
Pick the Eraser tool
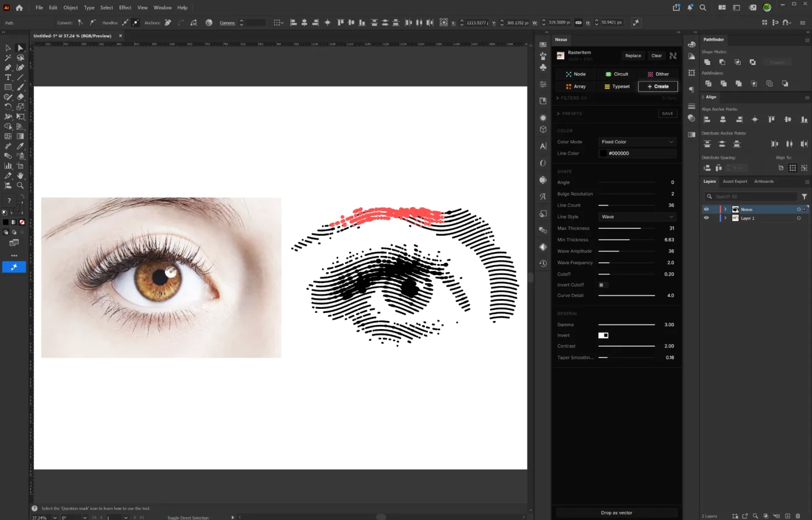[20, 97]
